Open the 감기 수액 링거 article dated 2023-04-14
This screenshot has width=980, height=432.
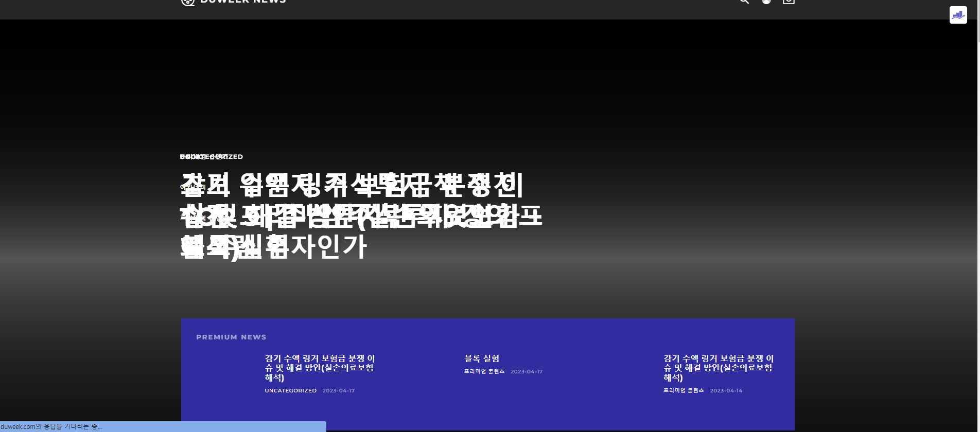click(719, 368)
